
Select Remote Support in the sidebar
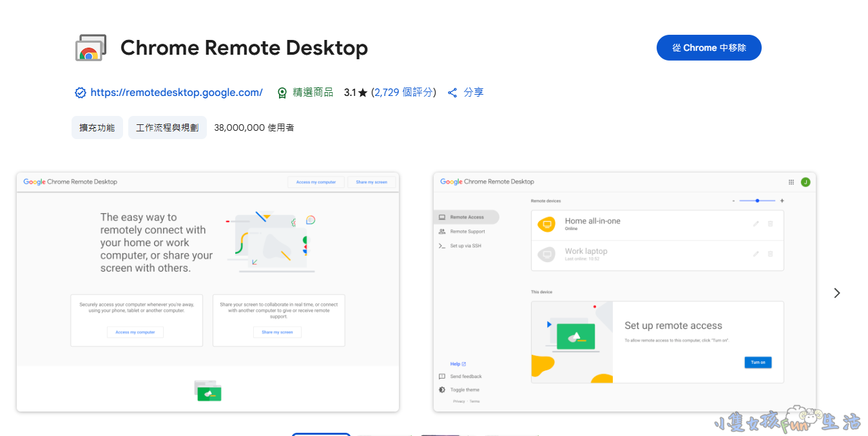pyautogui.click(x=467, y=231)
